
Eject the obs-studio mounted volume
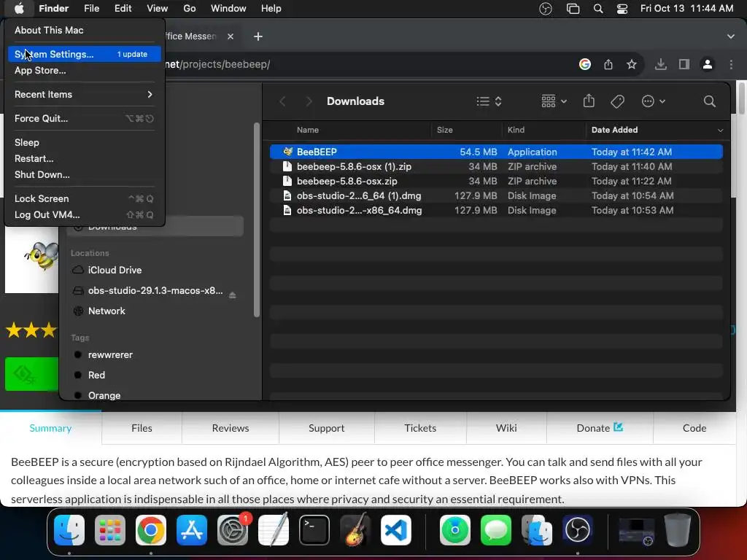click(233, 295)
